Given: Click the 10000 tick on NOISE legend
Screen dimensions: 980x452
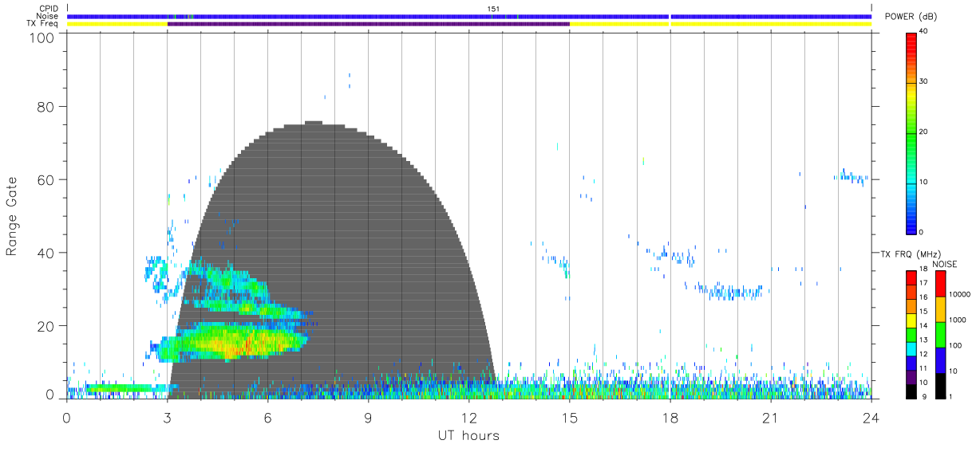Looking at the screenshot, I should click(x=960, y=294).
